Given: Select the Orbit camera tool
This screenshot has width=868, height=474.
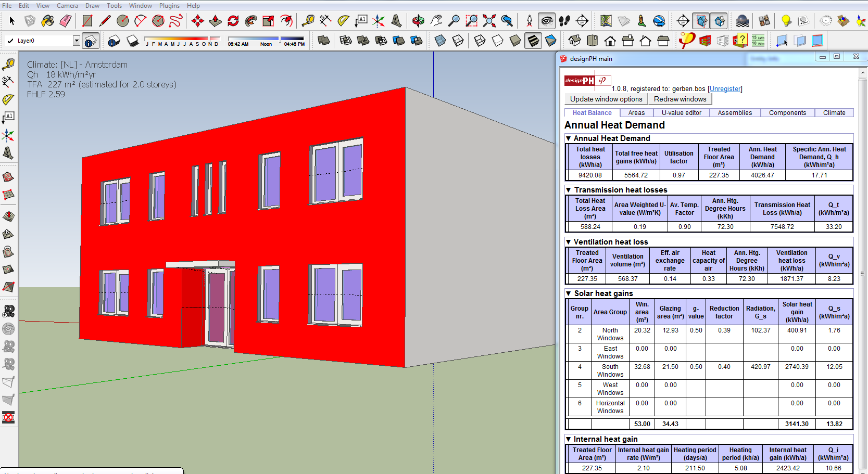Looking at the screenshot, I should tap(418, 21).
